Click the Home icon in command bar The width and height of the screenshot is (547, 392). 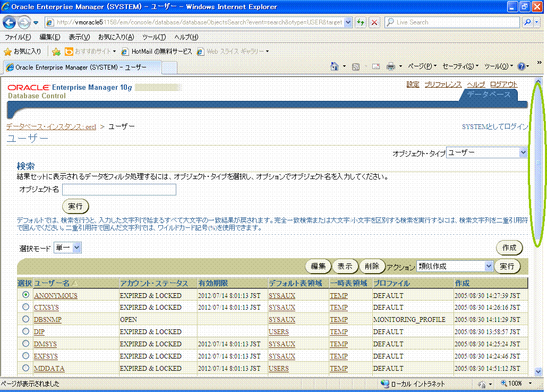(x=335, y=66)
